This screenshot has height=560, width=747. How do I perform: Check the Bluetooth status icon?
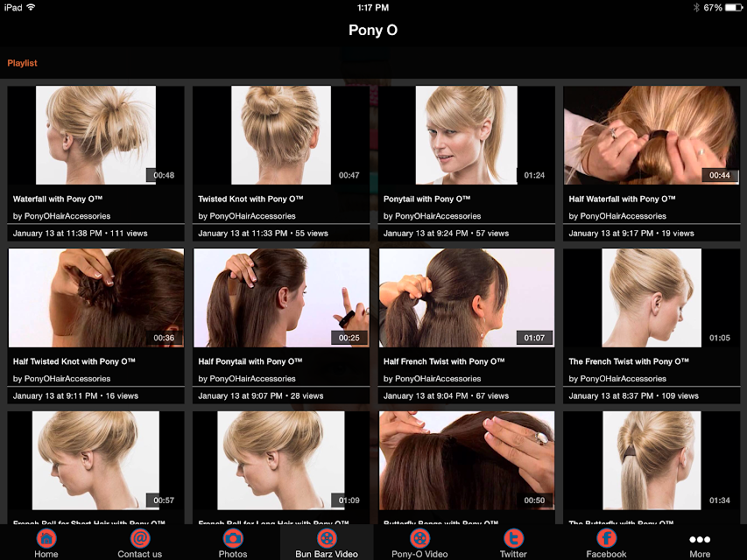tap(696, 8)
